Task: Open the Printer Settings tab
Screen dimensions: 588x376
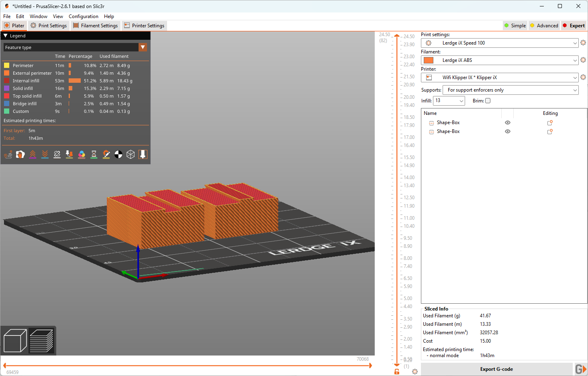Action: click(x=144, y=25)
